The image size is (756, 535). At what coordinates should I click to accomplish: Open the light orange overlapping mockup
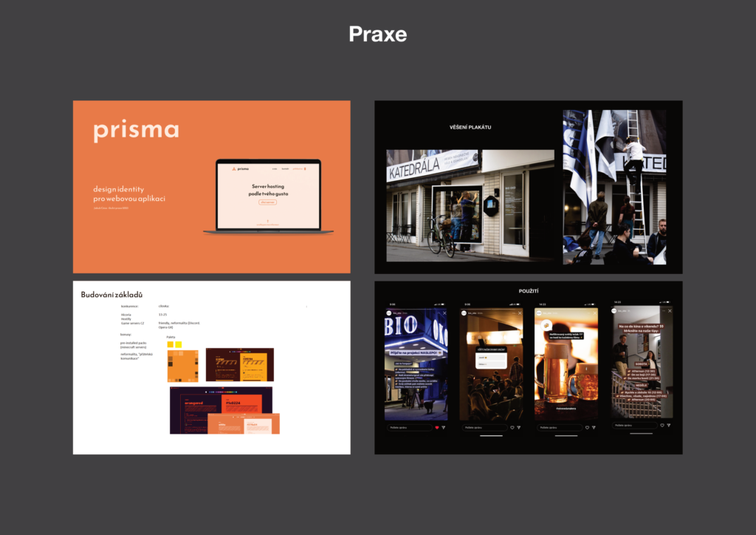tap(244, 423)
